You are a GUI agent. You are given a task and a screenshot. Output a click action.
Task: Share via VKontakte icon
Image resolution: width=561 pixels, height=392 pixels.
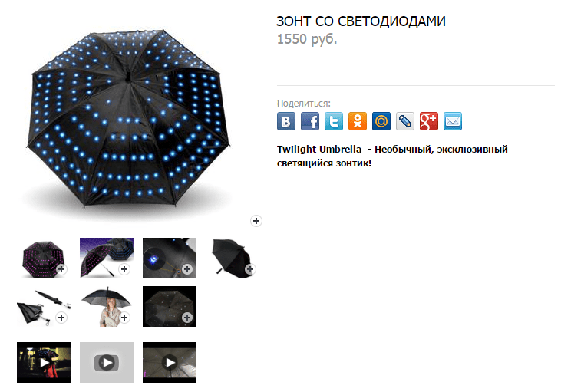(x=285, y=121)
